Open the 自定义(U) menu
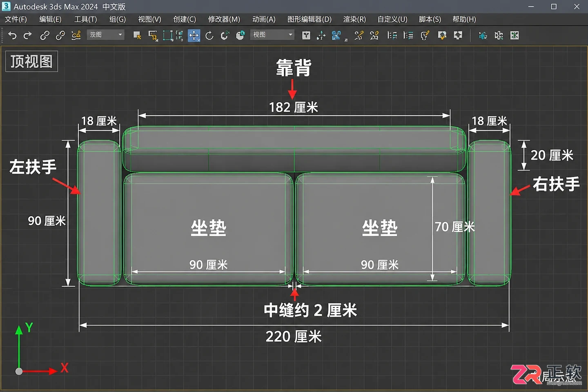Screen dimensions: 588x392 click(392, 19)
